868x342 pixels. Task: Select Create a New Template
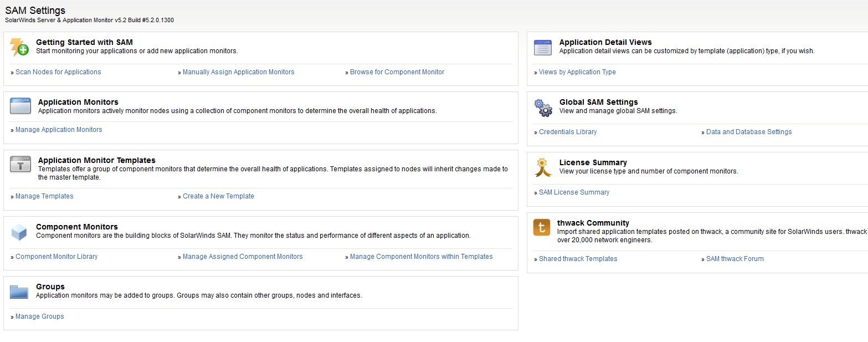click(218, 196)
